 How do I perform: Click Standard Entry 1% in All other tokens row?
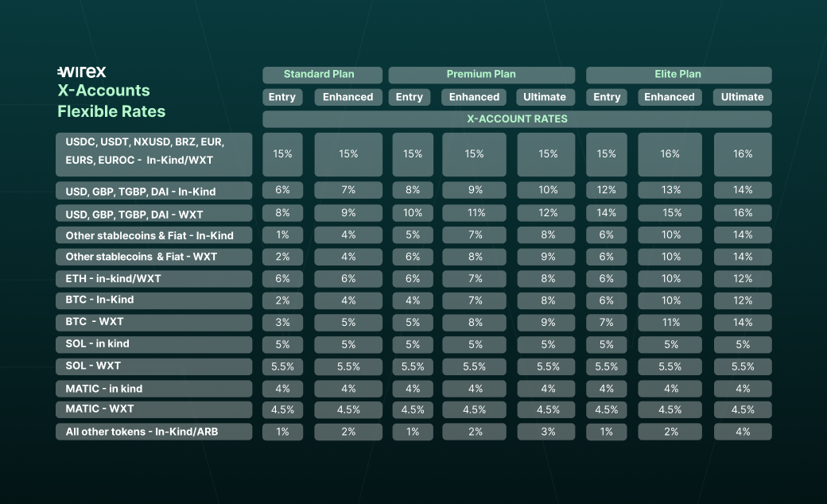(x=283, y=432)
